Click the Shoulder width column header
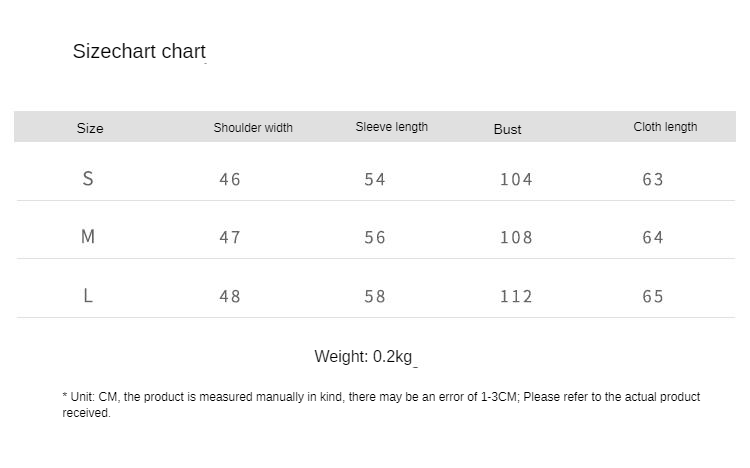Image resolution: width=750 pixels, height=468 pixels. click(253, 128)
